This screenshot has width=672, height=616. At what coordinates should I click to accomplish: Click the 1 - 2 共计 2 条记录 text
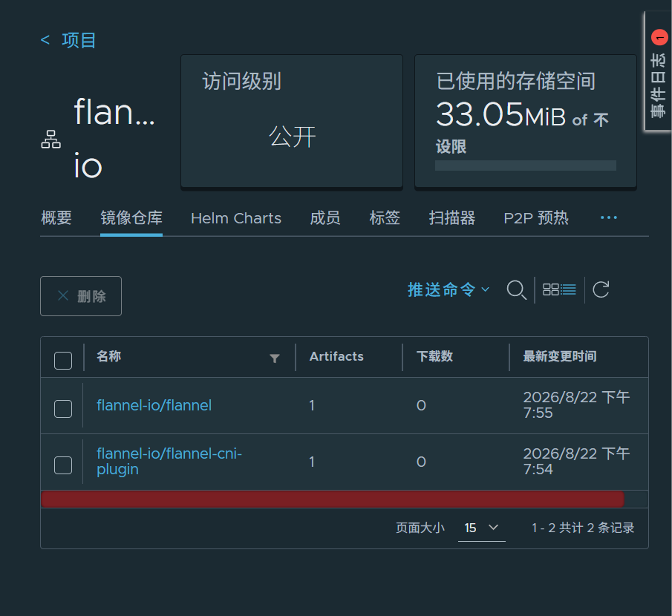[583, 528]
